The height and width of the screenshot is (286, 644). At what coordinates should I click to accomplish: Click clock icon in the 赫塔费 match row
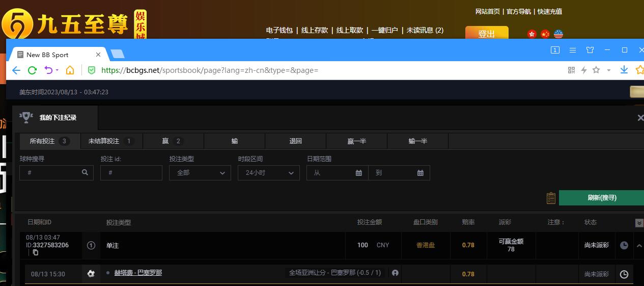(x=624, y=274)
